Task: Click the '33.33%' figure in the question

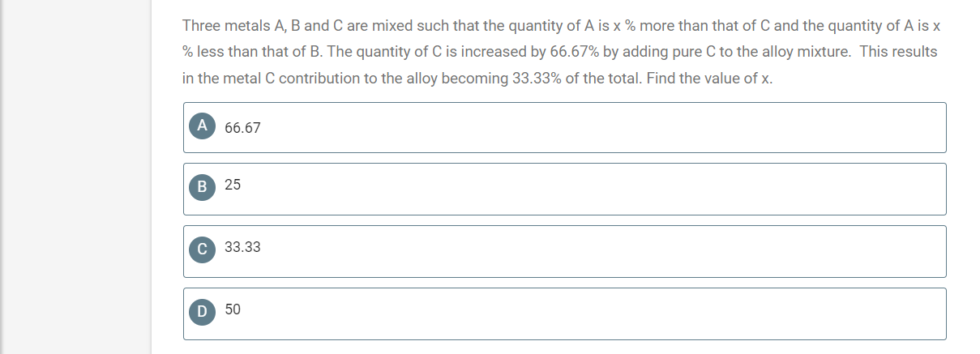Action: [x=537, y=79]
